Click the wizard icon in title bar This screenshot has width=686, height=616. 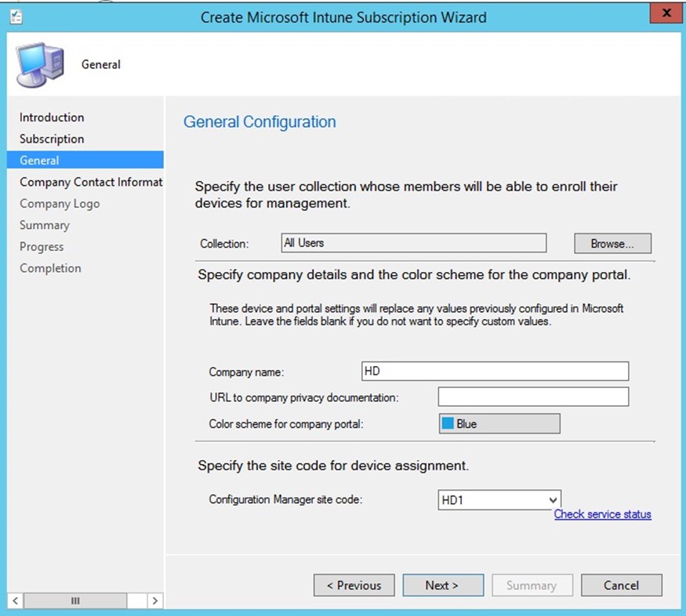click(x=16, y=17)
